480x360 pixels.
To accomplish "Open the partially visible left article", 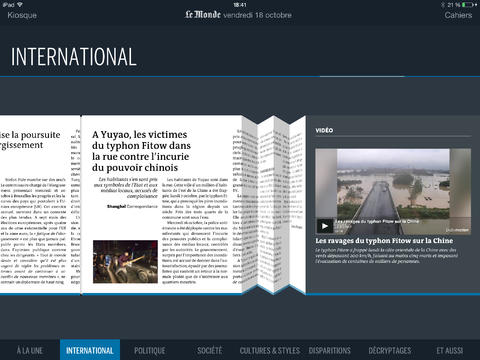I will pyautogui.click(x=40, y=205).
